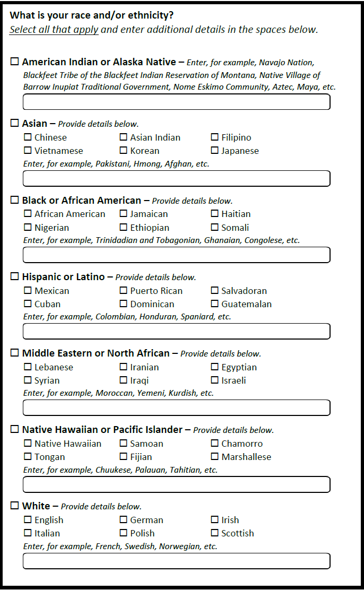Tick the Asian category checkbox
The width and height of the screenshot is (364, 590).
tap(15, 123)
